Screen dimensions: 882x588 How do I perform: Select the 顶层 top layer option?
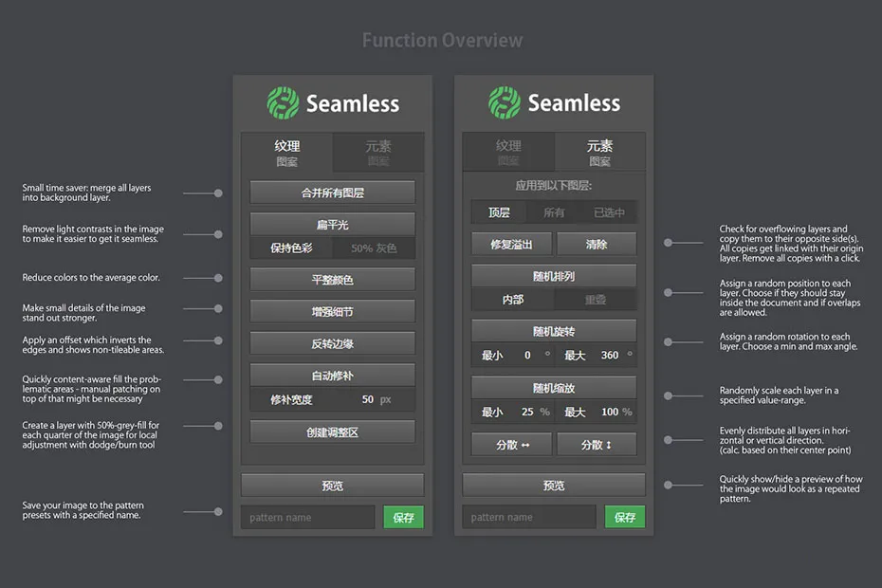click(x=499, y=212)
